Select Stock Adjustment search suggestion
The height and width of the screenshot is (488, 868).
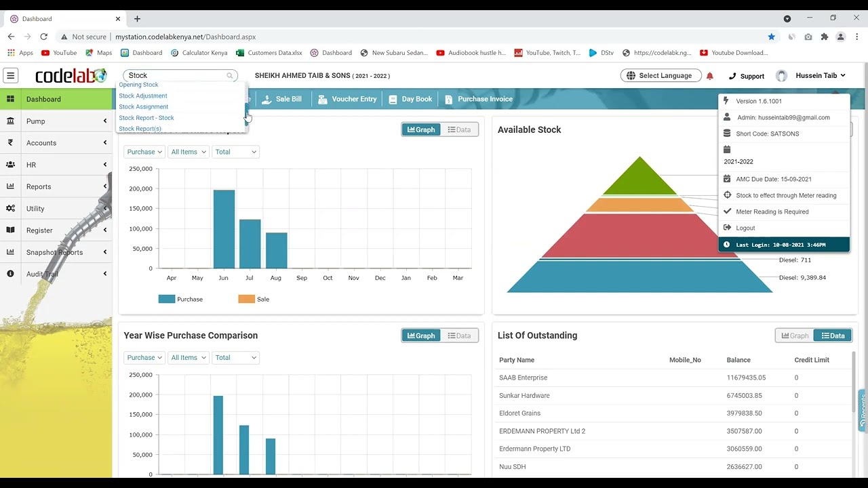click(143, 96)
